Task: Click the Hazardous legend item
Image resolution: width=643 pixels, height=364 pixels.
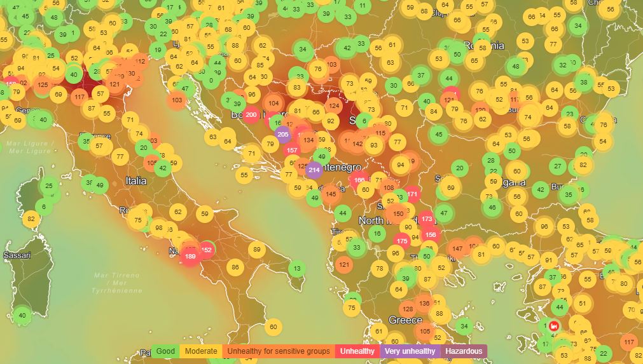Action: click(464, 351)
